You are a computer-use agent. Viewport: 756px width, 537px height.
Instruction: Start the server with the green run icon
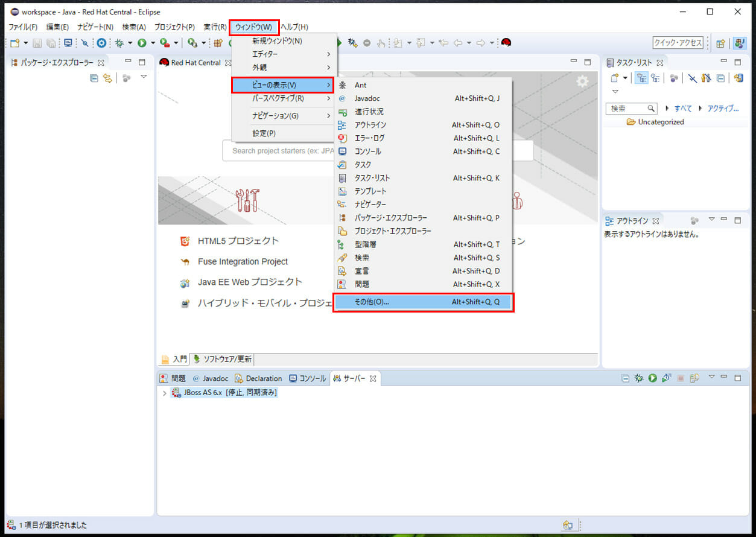click(x=652, y=378)
